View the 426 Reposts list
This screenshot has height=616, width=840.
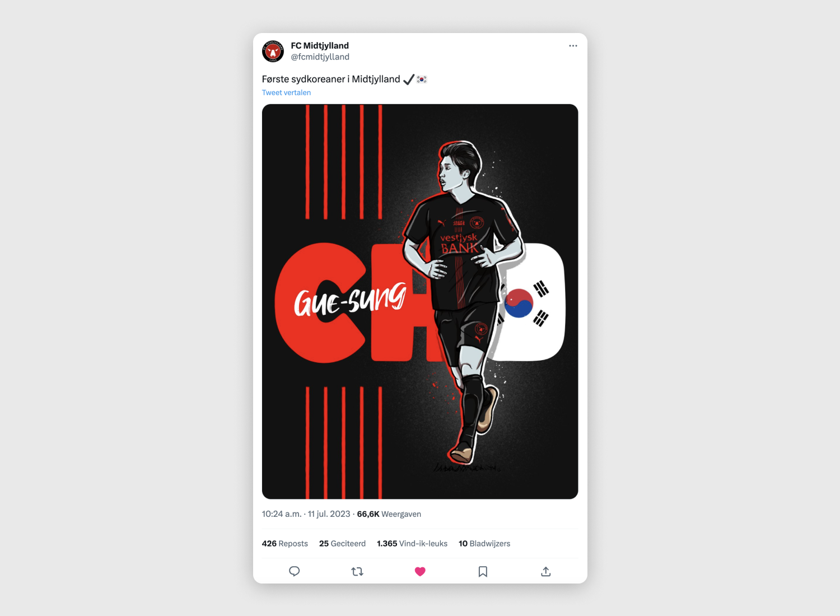[x=284, y=543]
